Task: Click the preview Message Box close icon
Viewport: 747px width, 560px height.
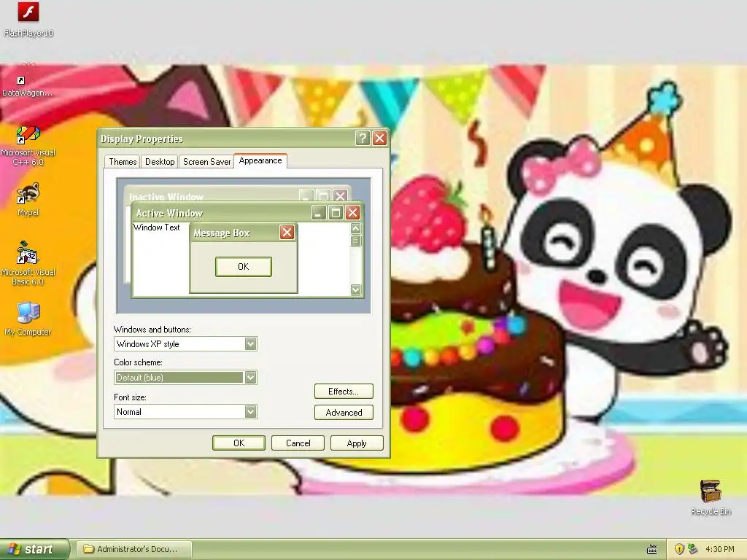Action: pos(287,233)
